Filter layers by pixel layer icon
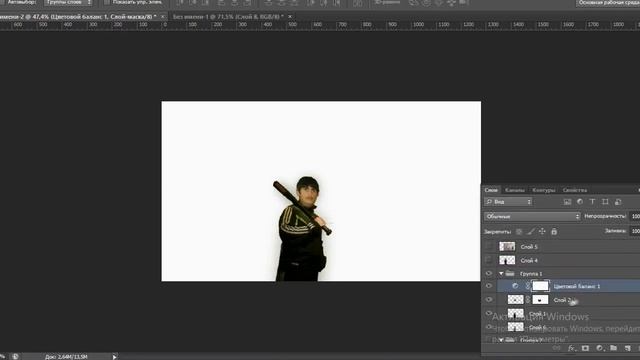Screen dimensions: 640x360 point(567,202)
